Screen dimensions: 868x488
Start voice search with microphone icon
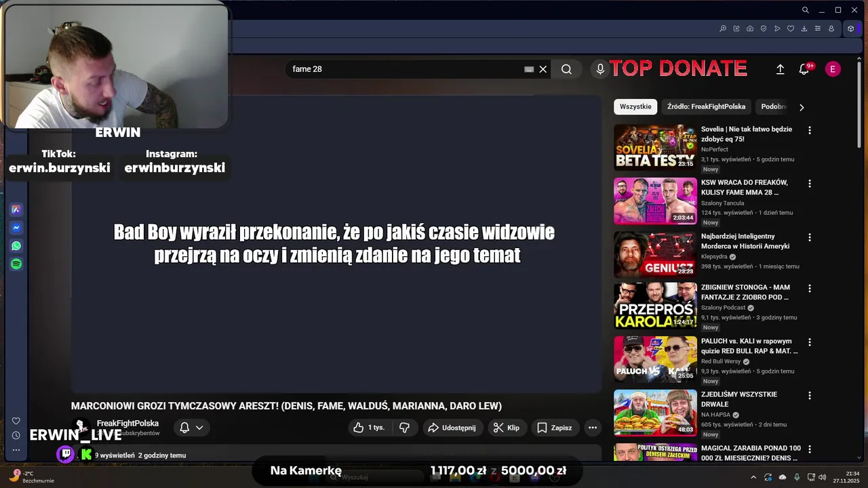tap(600, 69)
